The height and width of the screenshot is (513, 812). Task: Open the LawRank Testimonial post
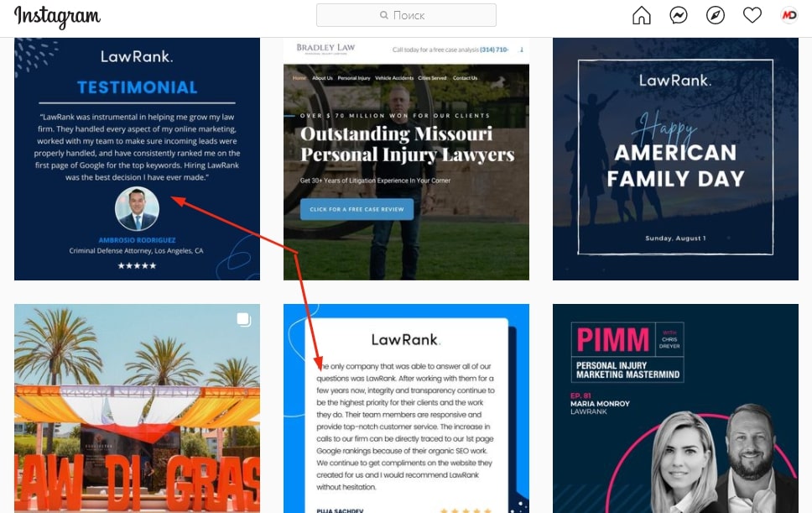coord(137,159)
